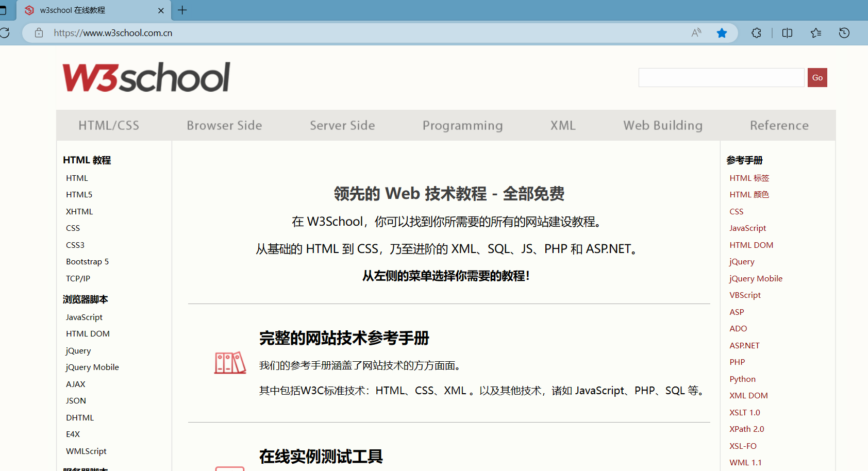
Task: Open DHTML tutorial link
Action: pyautogui.click(x=80, y=417)
